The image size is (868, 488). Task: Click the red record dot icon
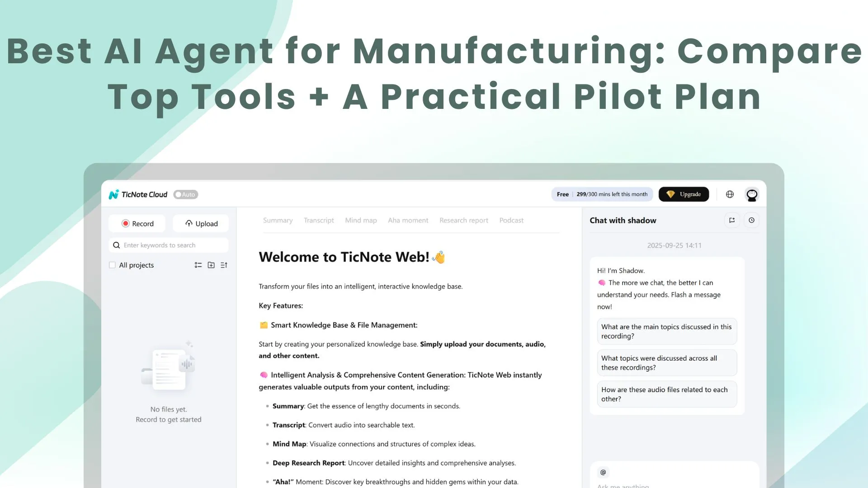(126, 224)
